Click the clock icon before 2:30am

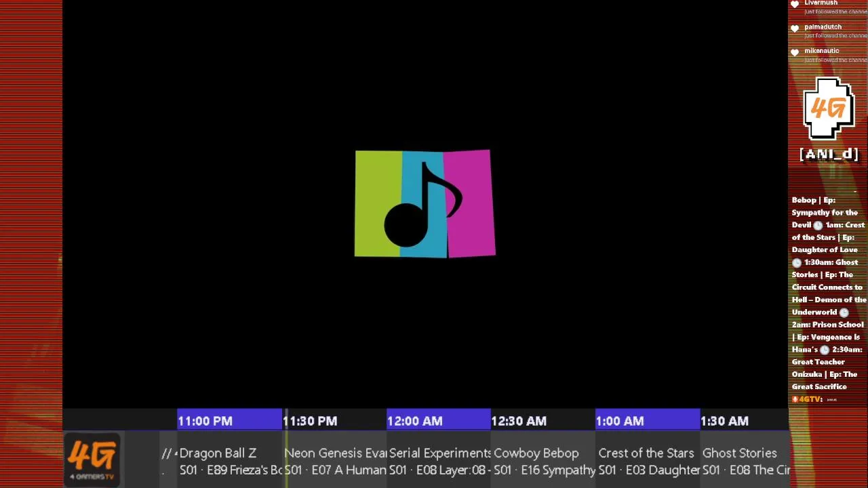point(825,350)
